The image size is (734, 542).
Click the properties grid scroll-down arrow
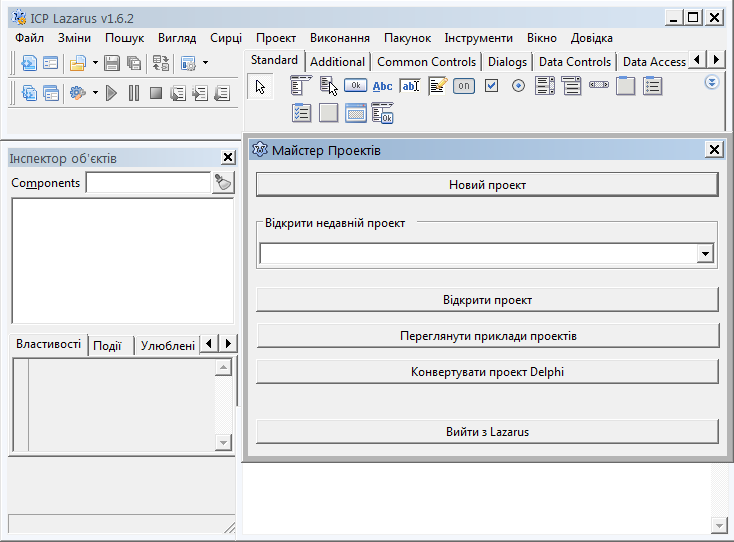click(223, 442)
